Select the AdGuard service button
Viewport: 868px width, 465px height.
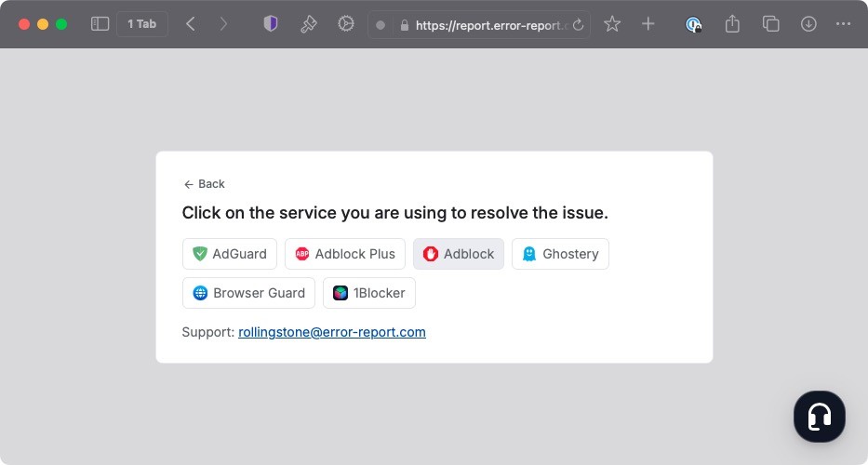(x=230, y=254)
